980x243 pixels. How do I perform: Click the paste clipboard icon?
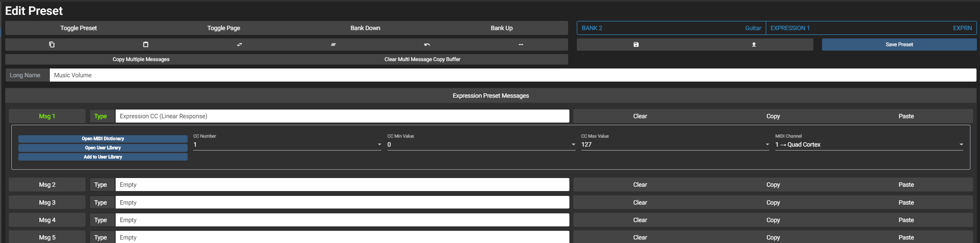click(146, 44)
